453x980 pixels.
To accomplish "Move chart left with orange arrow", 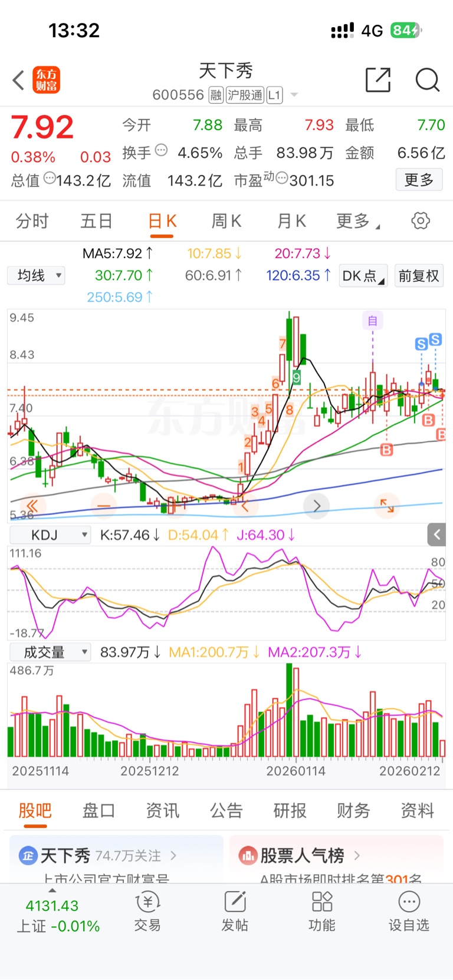I will [245, 505].
